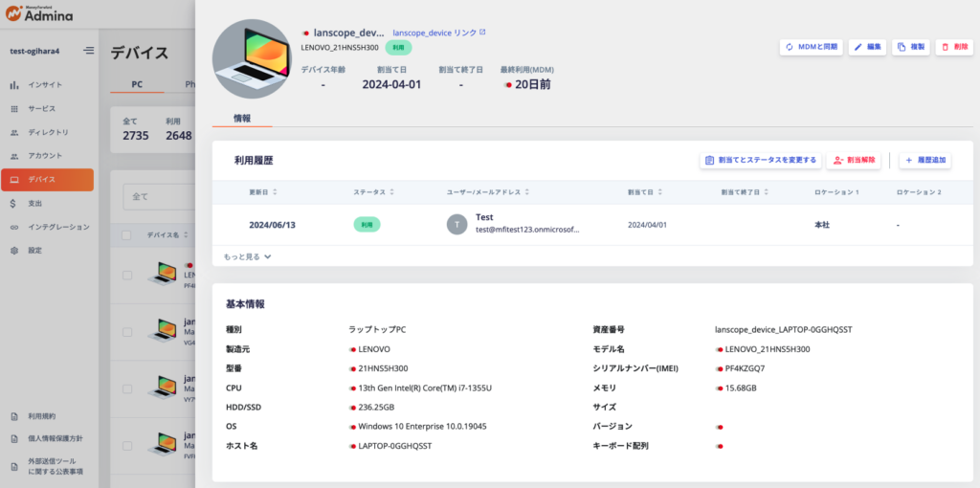The image size is (980, 488).
Task: Click the 支出 dollar icon
Action: point(14,204)
